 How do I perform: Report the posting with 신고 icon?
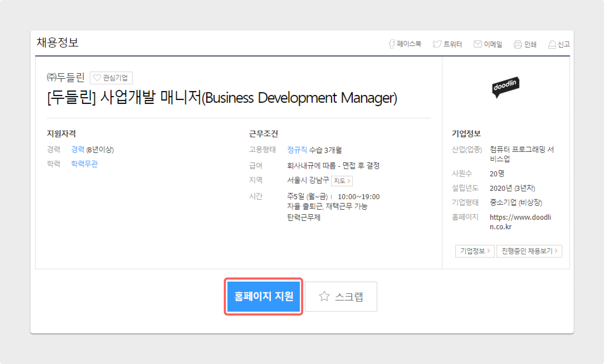click(x=552, y=44)
